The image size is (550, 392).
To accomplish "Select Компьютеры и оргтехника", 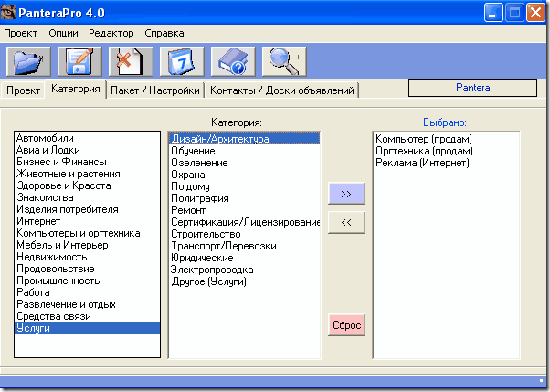I will click(87, 233).
